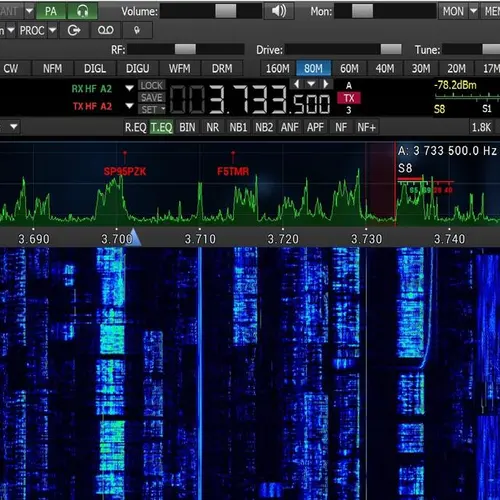
Task: Switch to DIGU mode
Action: click(x=138, y=69)
